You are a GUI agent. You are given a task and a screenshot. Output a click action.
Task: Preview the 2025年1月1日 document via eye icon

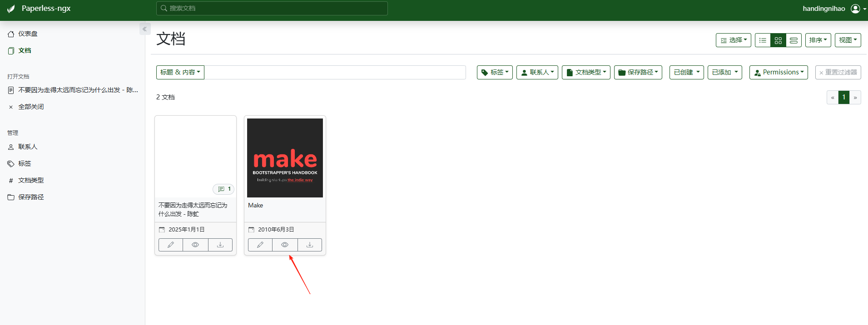195,245
